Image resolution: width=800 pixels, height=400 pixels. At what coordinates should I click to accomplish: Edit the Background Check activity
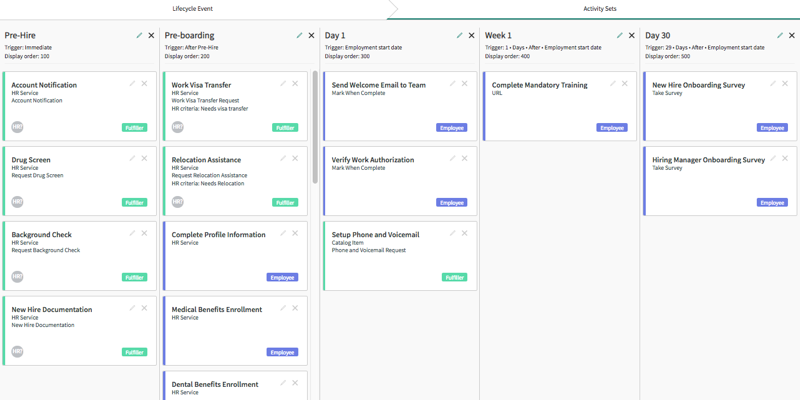pyautogui.click(x=133, y=233)
